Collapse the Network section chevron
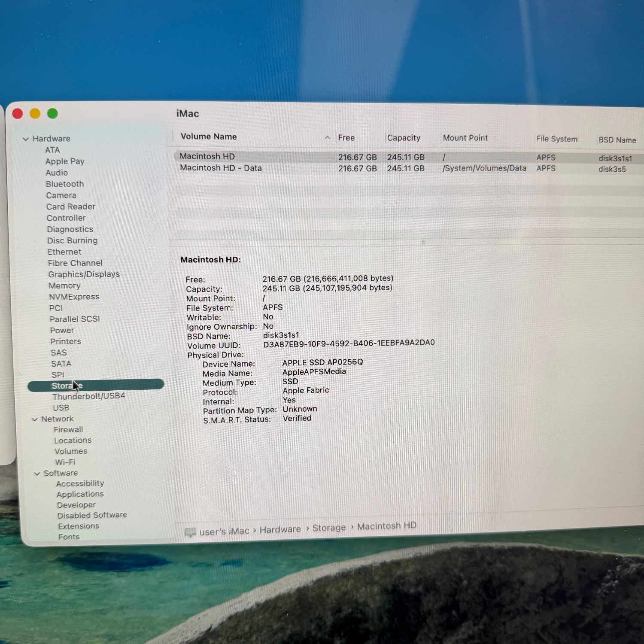This screenshot has width=644, height=644. [x=35, y=419]
